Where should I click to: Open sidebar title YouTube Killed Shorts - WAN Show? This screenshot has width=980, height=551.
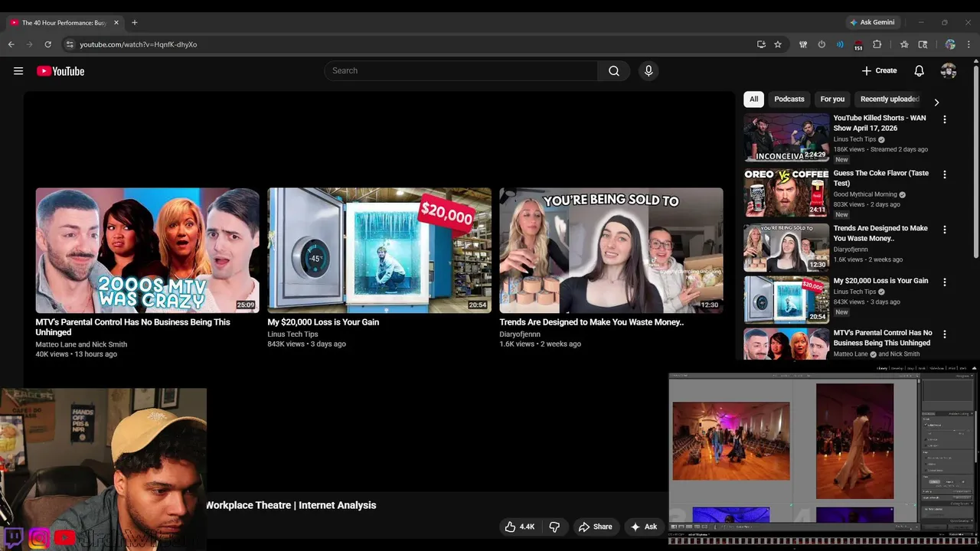coord(880,123)
